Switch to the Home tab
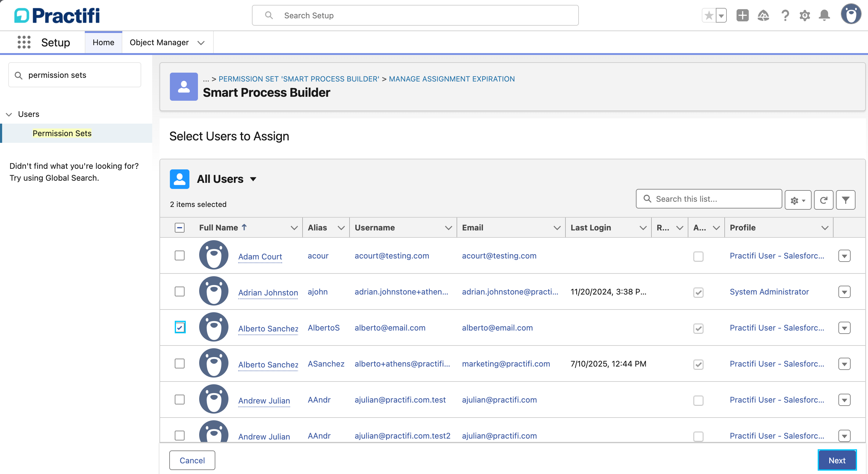 [x=103, y=42]
